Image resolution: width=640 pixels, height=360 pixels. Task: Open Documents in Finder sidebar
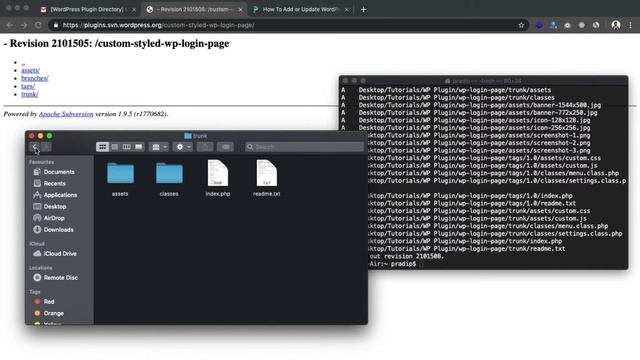click(59, 172)
